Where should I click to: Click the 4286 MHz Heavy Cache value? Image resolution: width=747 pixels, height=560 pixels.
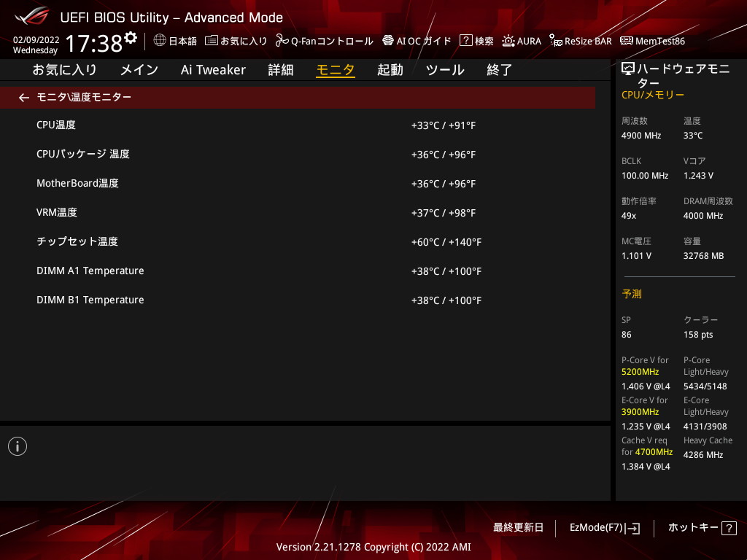(x=703, y=455)
